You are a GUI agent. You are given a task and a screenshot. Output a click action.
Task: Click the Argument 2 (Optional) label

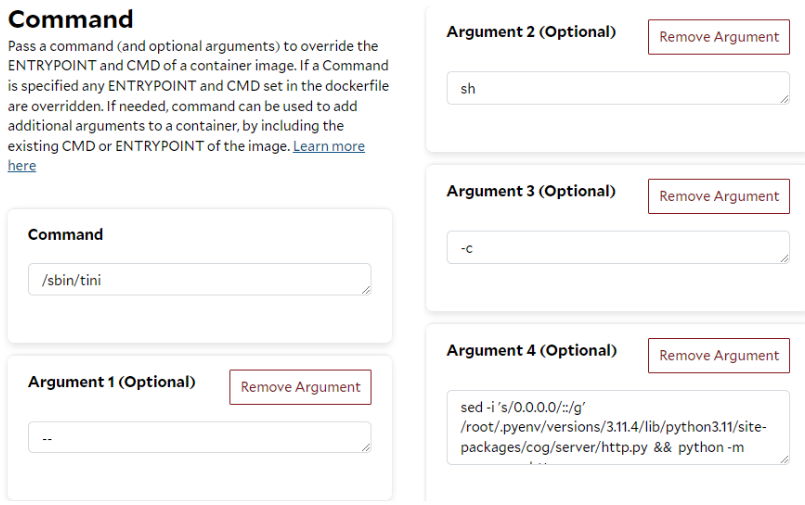531,32
